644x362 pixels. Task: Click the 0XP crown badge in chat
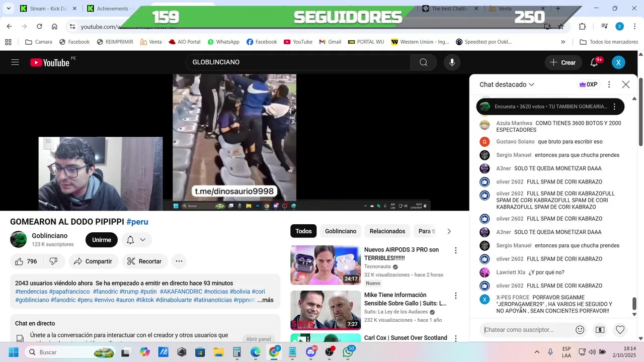(x=588, y=84)
